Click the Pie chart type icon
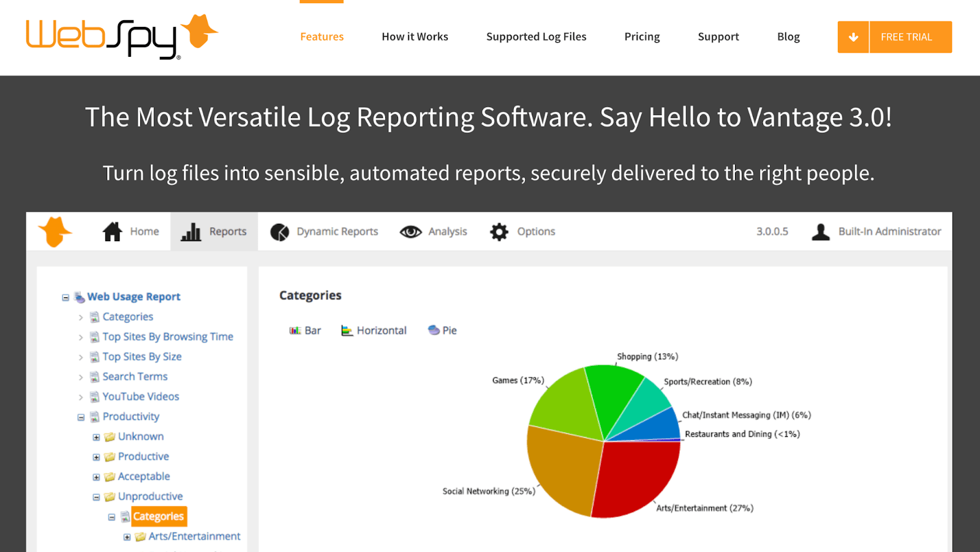Screen dimensions: 980x552 click(x=434, y=330)
